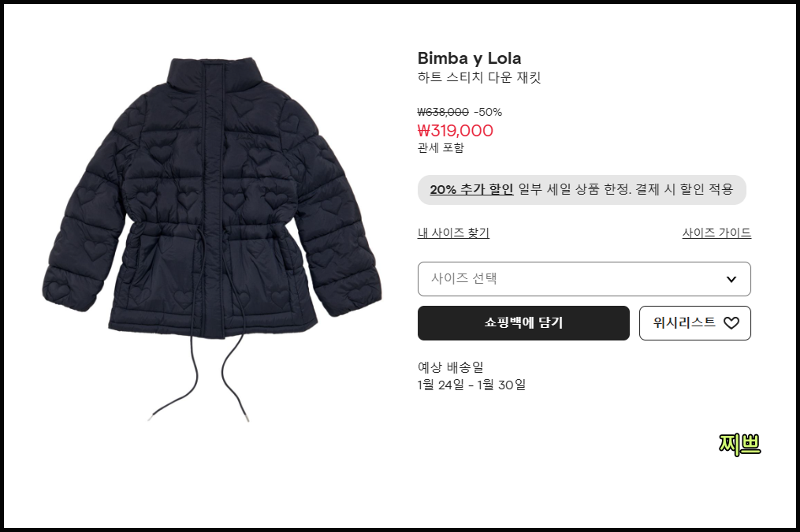Select the 하트 스티치 다운 재킷 product title
This screenshot has width=800, height=532.
click(479, 77)
